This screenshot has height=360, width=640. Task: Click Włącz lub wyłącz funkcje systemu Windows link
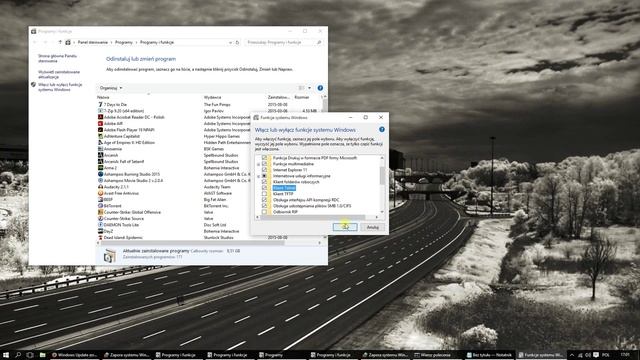point(60,87)
